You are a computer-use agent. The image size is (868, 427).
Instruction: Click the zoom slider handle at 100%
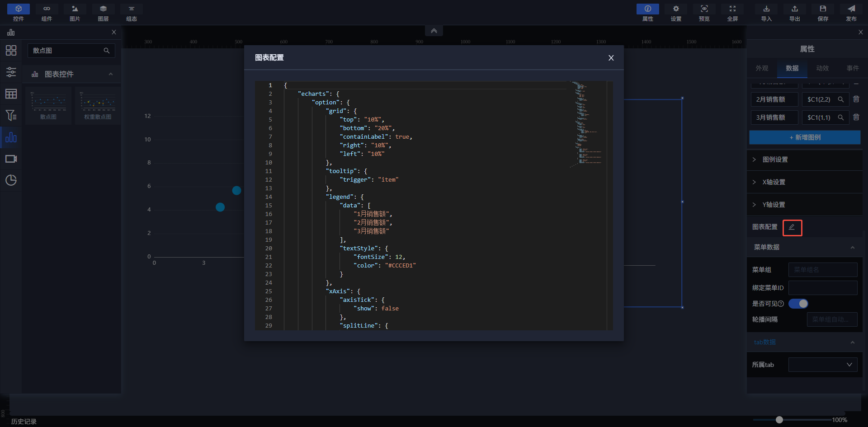[779, 420]
